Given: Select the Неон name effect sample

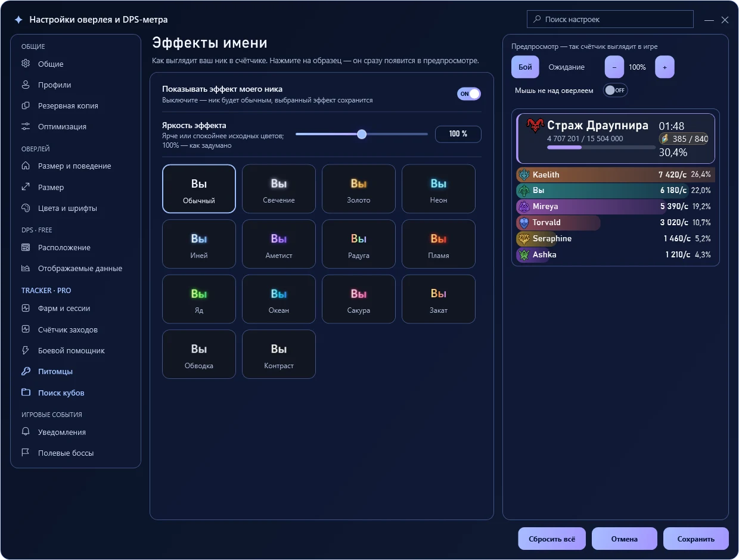Looking at the screenshot, I should click(439, 189).
